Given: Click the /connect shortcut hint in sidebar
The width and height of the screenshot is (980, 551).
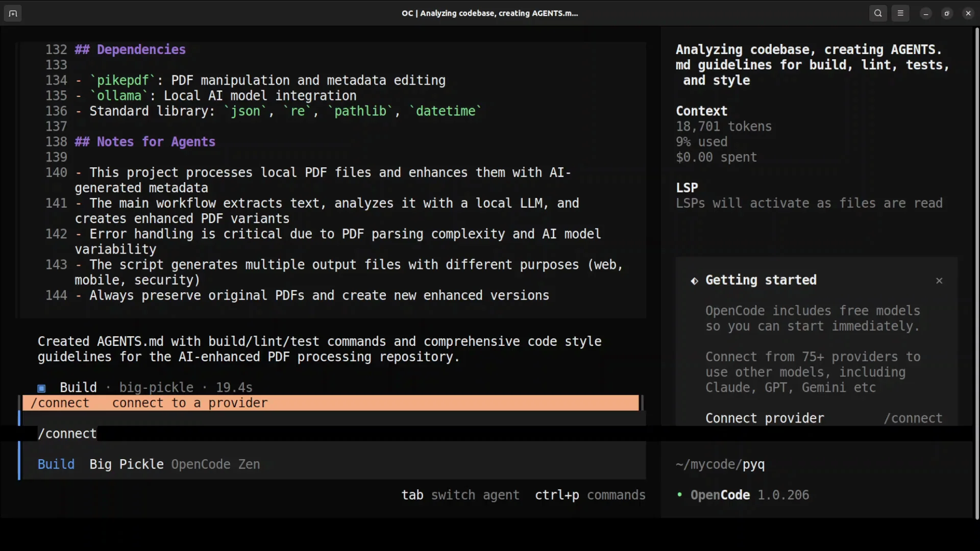Looking at the screenshot, I should click(913, 418).
